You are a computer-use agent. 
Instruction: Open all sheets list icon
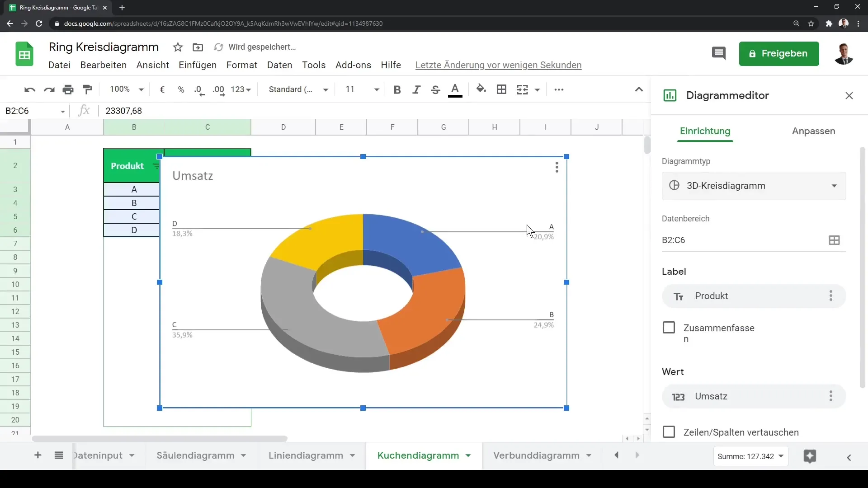click(59, 455)
